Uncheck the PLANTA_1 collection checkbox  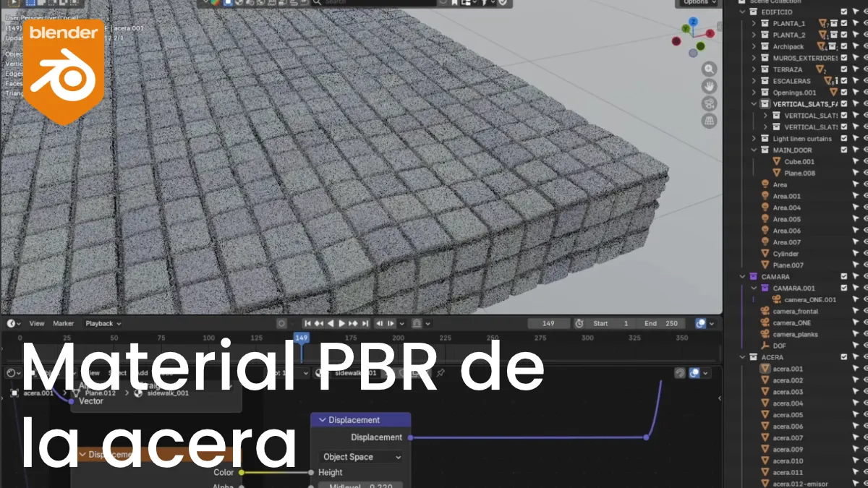[844, 23]
